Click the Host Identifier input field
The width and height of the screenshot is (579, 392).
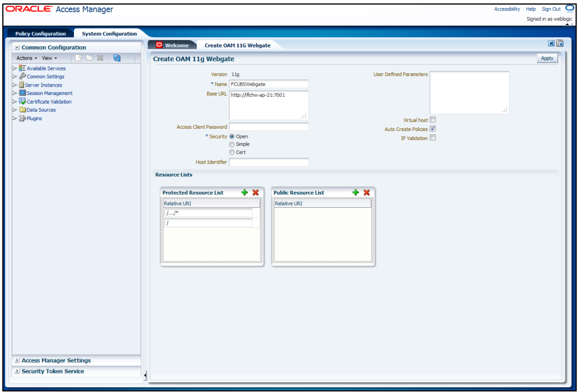pos(269,162)
